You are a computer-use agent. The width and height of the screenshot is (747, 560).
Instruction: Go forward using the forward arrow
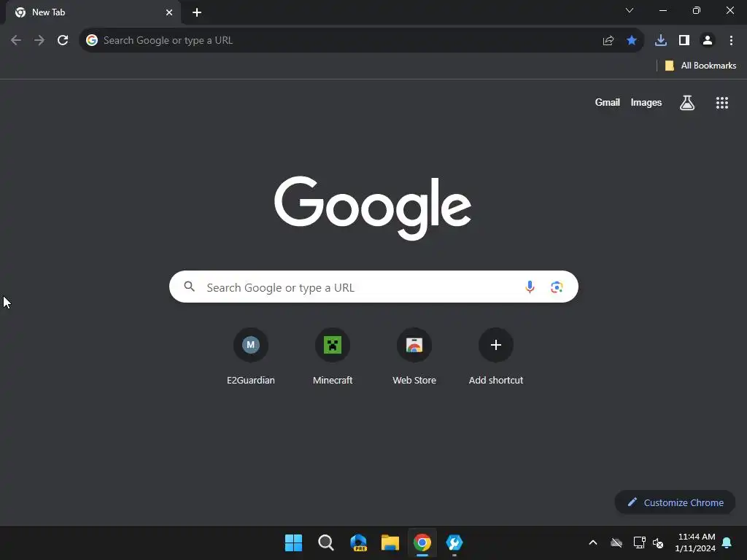coord(39,41)
